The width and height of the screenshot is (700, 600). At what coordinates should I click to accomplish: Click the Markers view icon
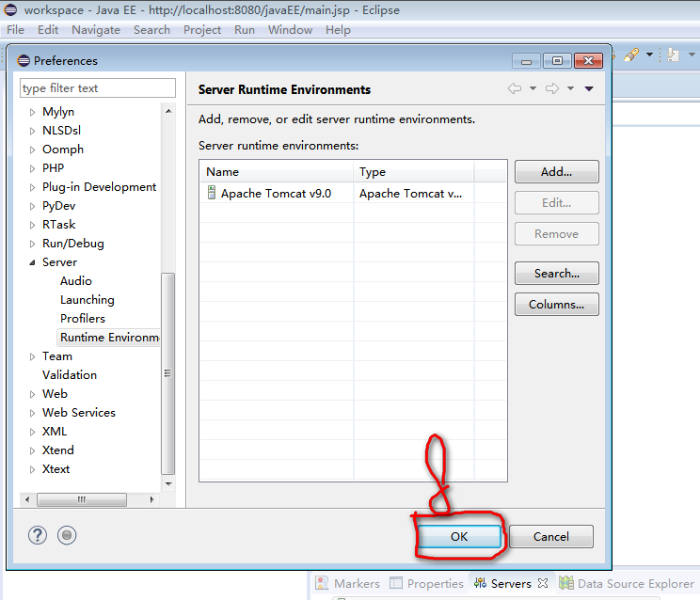(322, 583)
